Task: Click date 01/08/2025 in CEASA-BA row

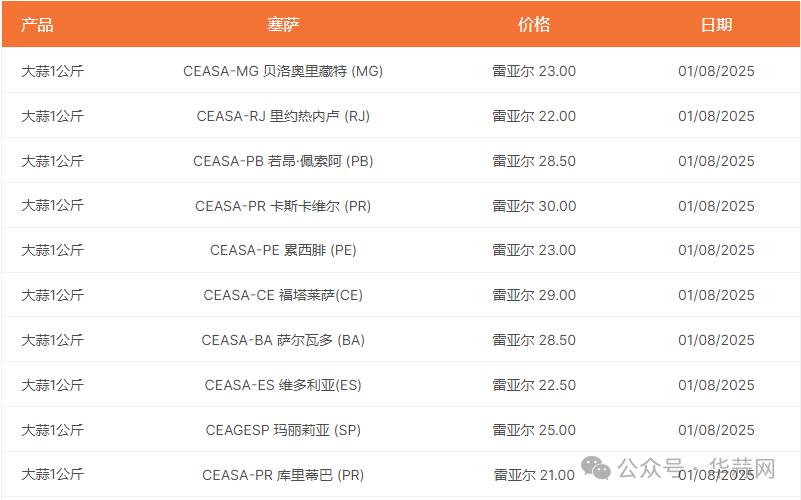Action: 716,340
